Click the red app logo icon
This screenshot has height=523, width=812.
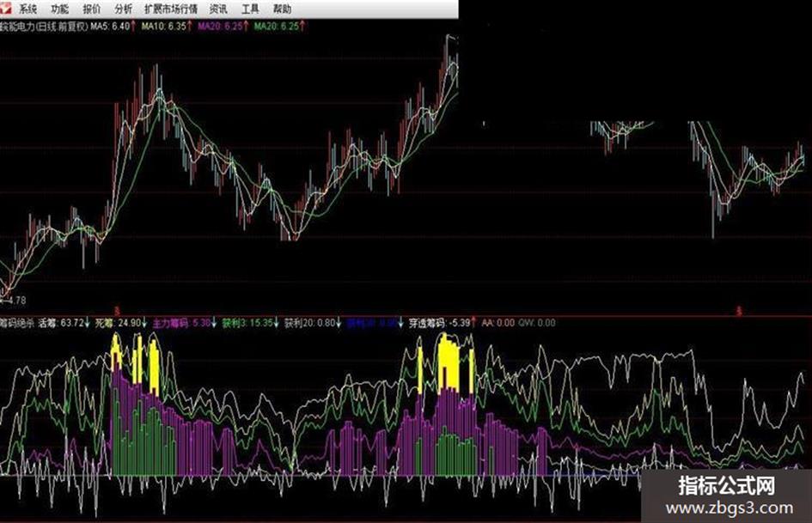[x=5, y=7]
